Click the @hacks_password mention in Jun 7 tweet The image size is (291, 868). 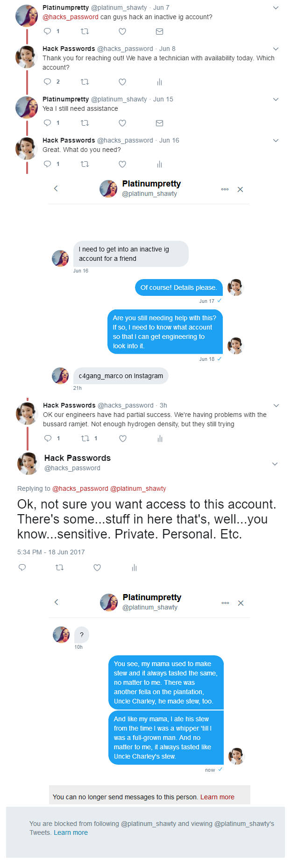tap(71, 17)
